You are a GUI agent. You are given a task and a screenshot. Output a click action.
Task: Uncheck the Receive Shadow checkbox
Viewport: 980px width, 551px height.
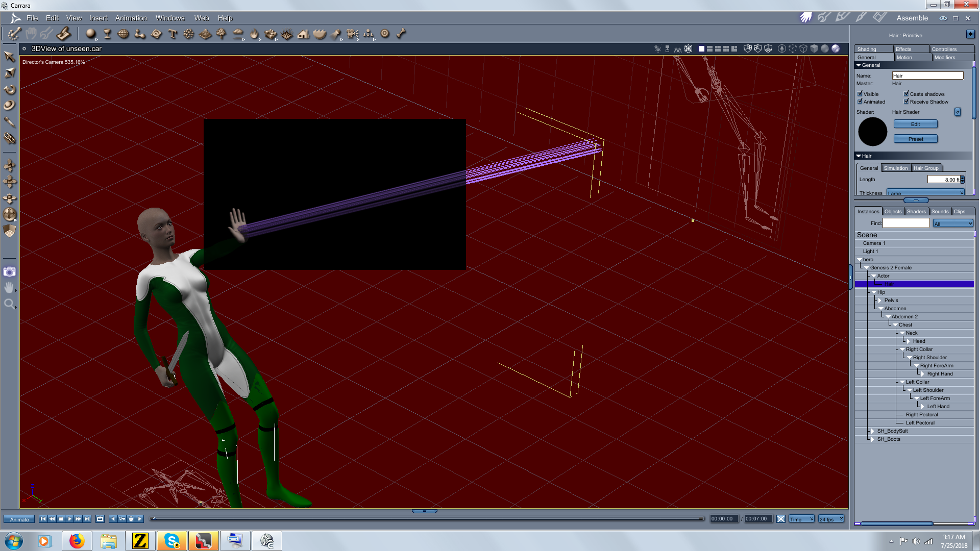coord(906,102)
